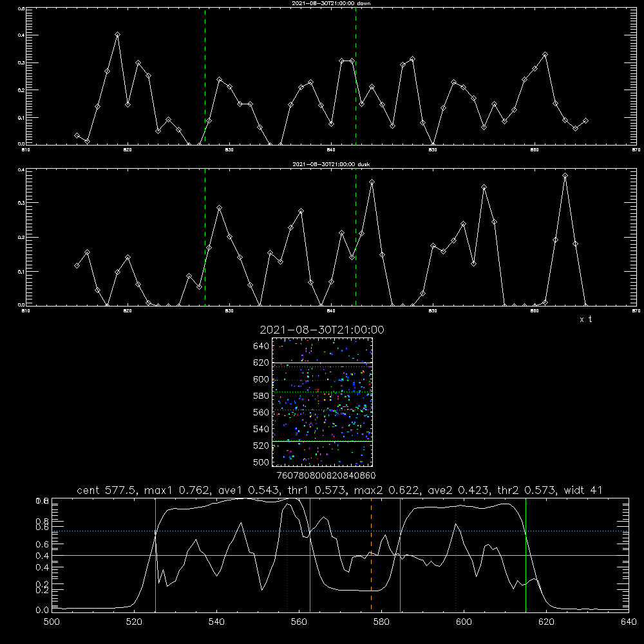Click the '620' y-axis label of the heatmap
644x644 pixels.
coord(261,363)
